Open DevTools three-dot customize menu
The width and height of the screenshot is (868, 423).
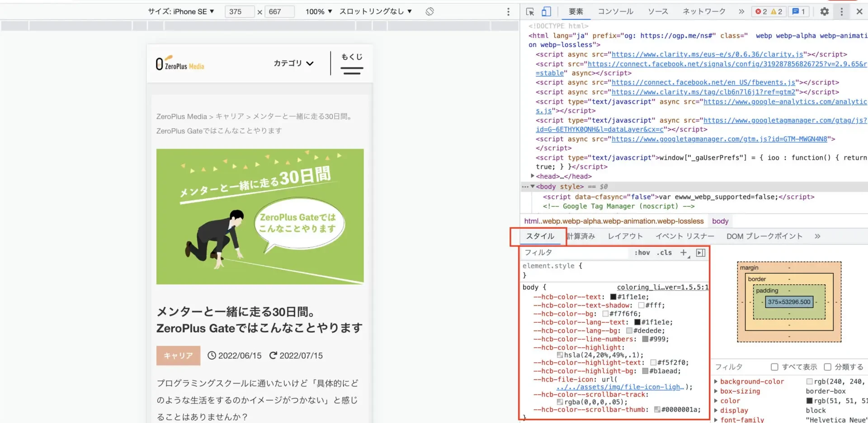tap(841, 12)
